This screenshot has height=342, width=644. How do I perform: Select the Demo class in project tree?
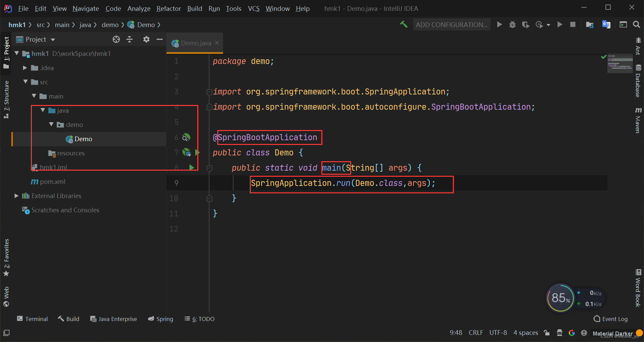click(83, 139)
